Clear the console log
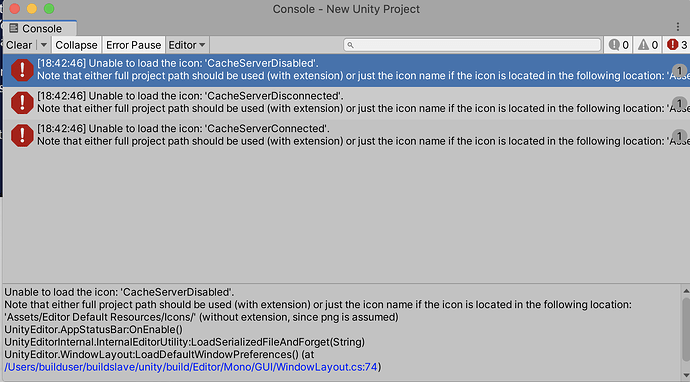 (x=19, y=45)
